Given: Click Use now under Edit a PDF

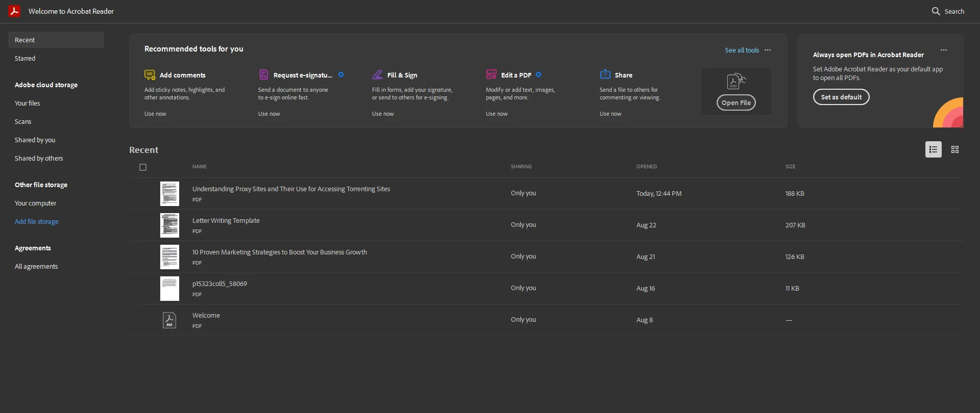Looking at the screenshot, I should [497, 114].
